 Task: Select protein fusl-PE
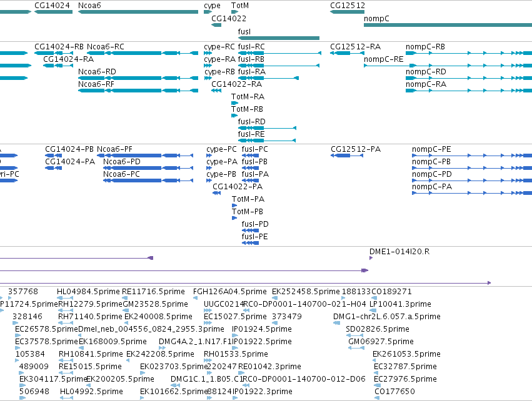251,243
